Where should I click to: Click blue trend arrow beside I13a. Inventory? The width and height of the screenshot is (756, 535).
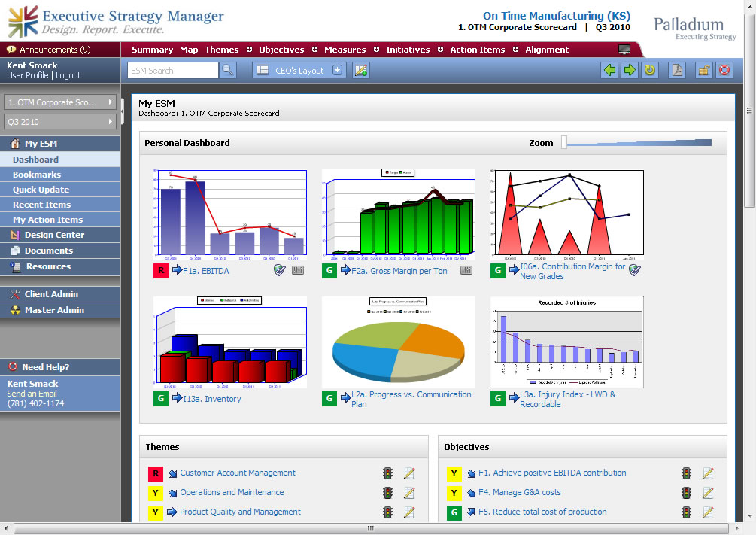tap(177, 398)
